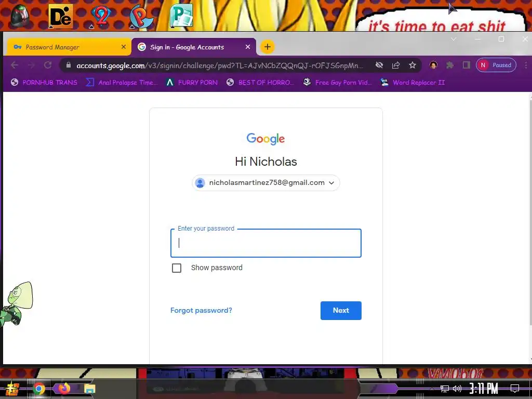
Task: Open the red P desktop shortcut
Action: click(141, 16)
